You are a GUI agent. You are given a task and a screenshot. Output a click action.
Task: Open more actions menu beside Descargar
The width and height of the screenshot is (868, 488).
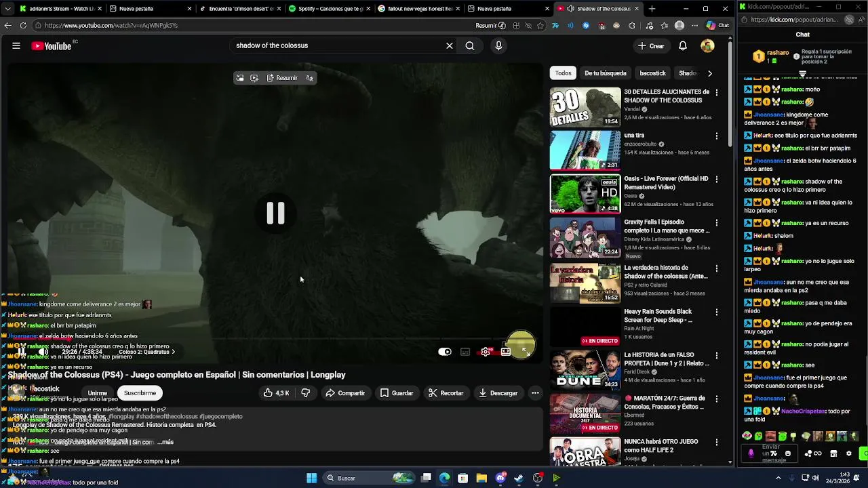[x=535, y=393]
